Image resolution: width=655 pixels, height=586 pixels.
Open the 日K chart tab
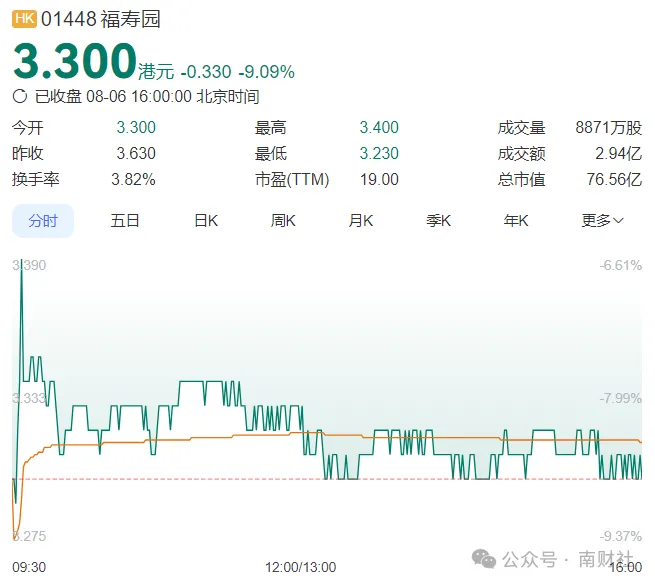tap(206, 221)
